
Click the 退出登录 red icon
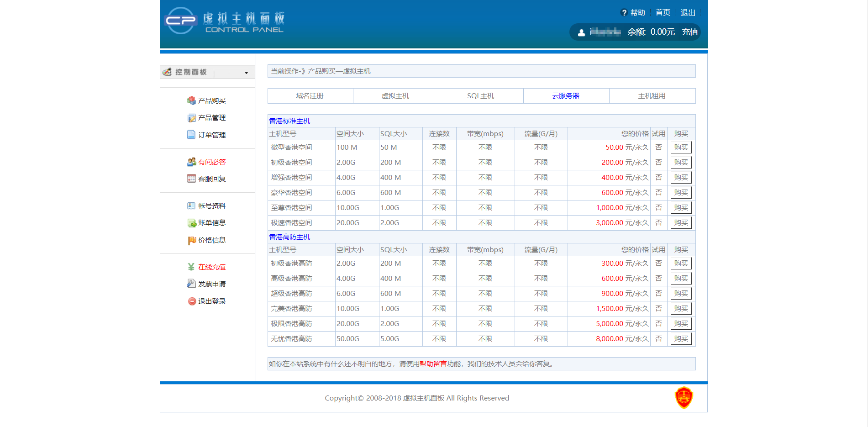[192, 301]
